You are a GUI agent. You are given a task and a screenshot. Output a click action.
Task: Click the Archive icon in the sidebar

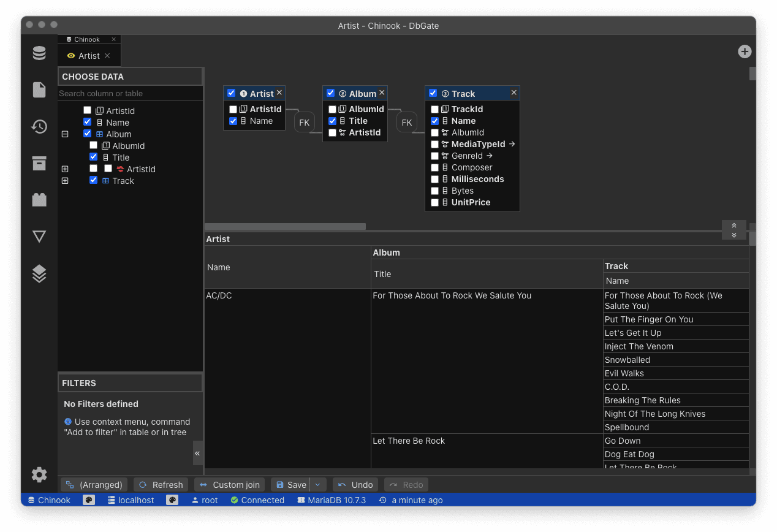[39, 164]
